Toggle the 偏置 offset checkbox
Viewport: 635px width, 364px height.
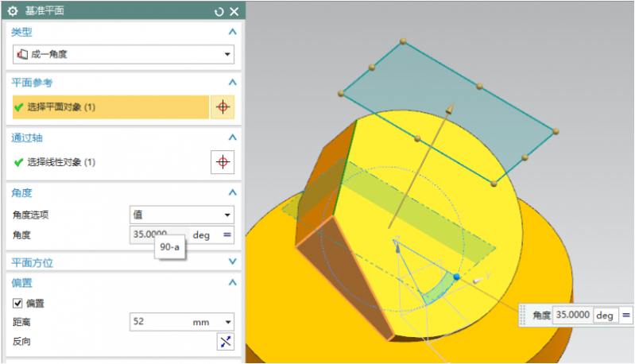click(17, 303)
